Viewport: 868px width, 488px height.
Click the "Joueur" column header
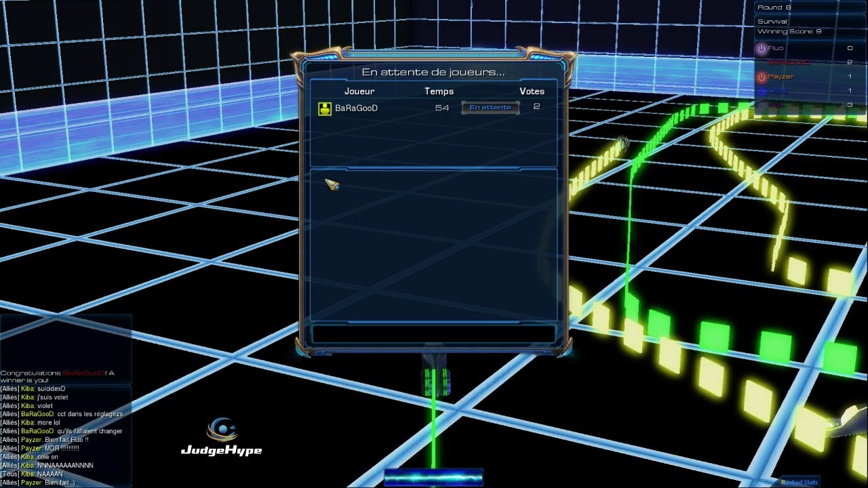359,91
